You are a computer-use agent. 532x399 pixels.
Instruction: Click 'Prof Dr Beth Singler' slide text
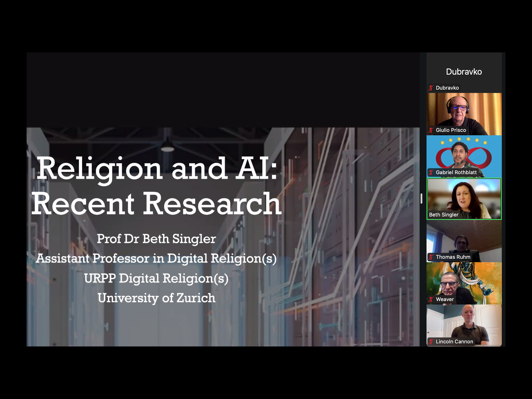pyautogui.click(x=156, y=239)
